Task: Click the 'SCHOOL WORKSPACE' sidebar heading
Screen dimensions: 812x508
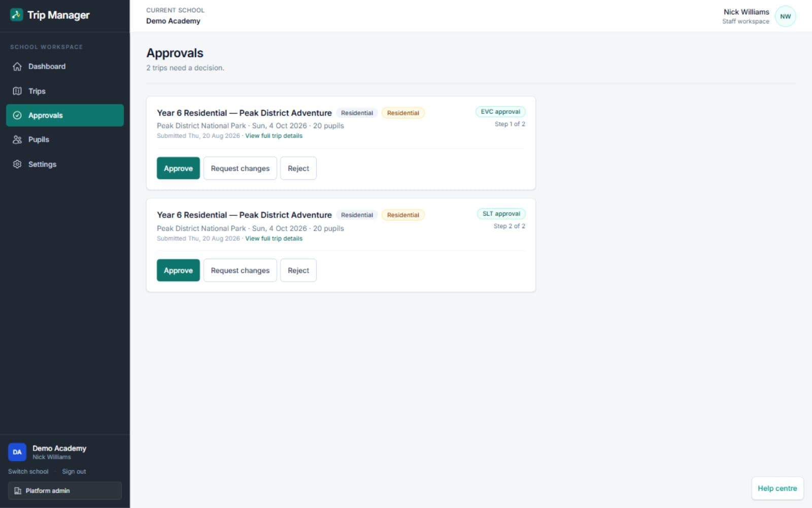Action: click(x=46, y=47)
